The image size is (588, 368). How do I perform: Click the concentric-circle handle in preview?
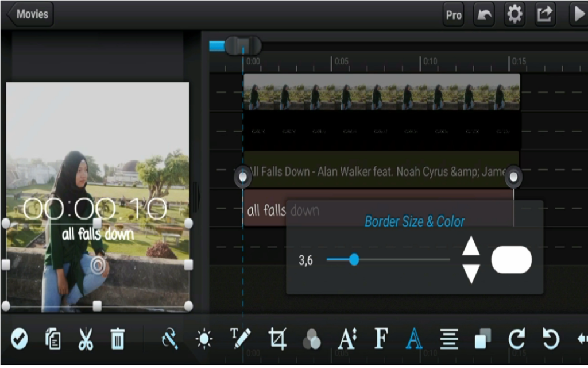pos(98,265)
